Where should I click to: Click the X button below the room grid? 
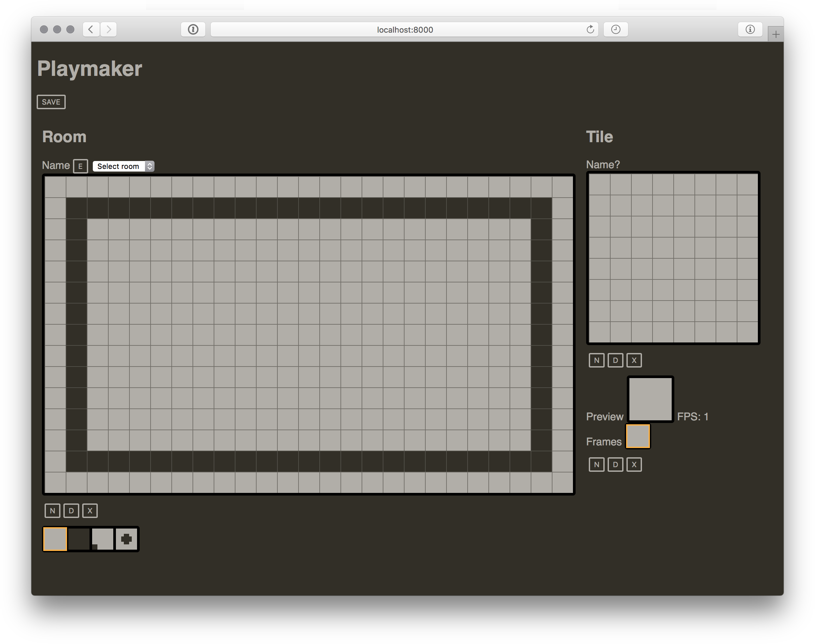click(x=90, y=510)
